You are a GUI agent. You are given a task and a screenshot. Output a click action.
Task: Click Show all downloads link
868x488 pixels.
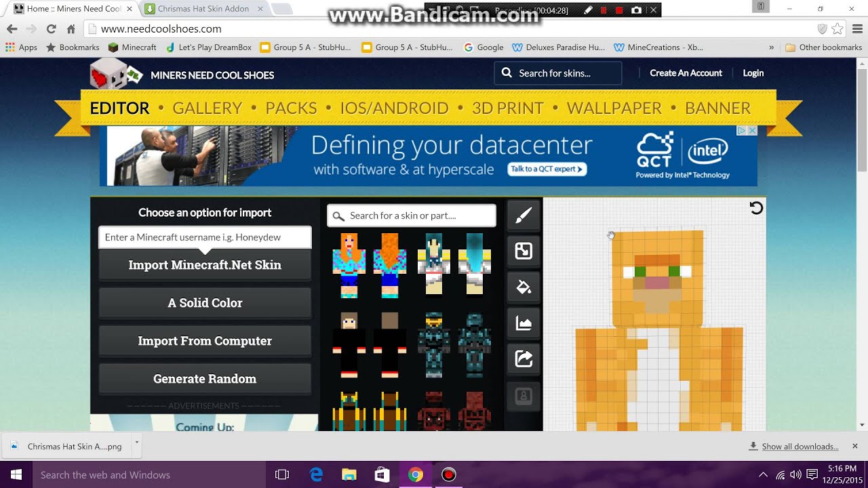tap(800, 447)
